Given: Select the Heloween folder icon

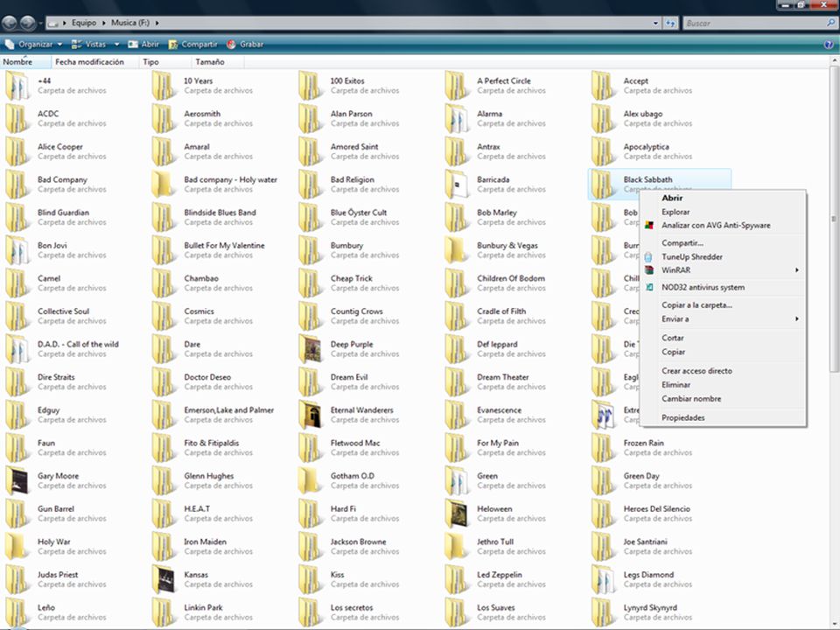Looking at the screenshot, I should 457,514.
